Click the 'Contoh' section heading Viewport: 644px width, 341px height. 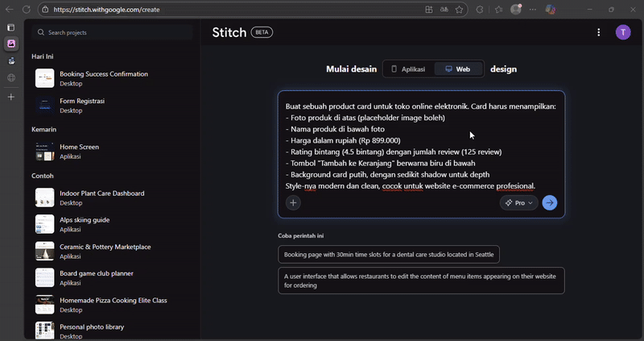43,176
